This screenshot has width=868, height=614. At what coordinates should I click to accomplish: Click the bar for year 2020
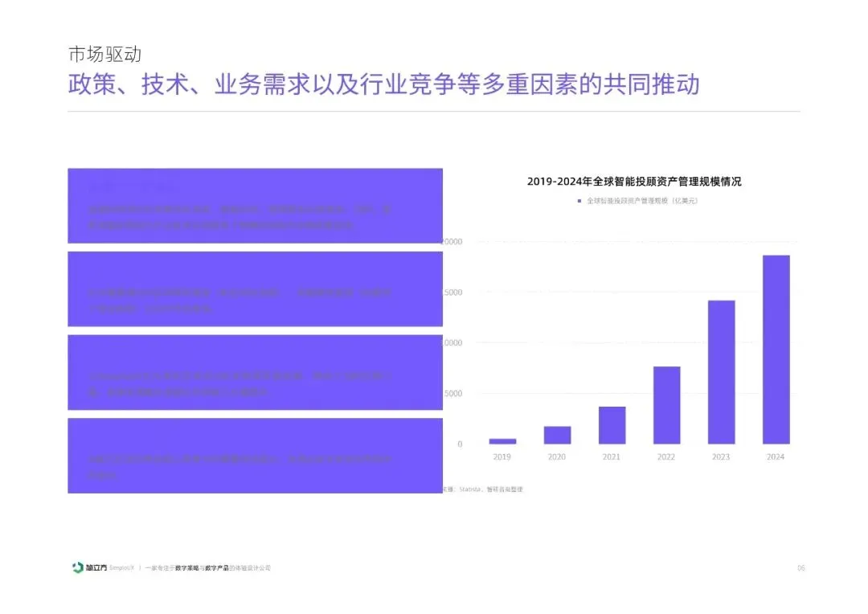[557, 435]
